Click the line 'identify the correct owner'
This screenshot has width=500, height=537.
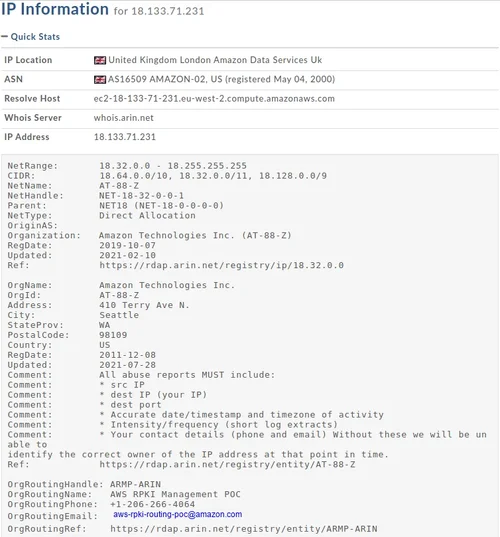click(198, 455)
